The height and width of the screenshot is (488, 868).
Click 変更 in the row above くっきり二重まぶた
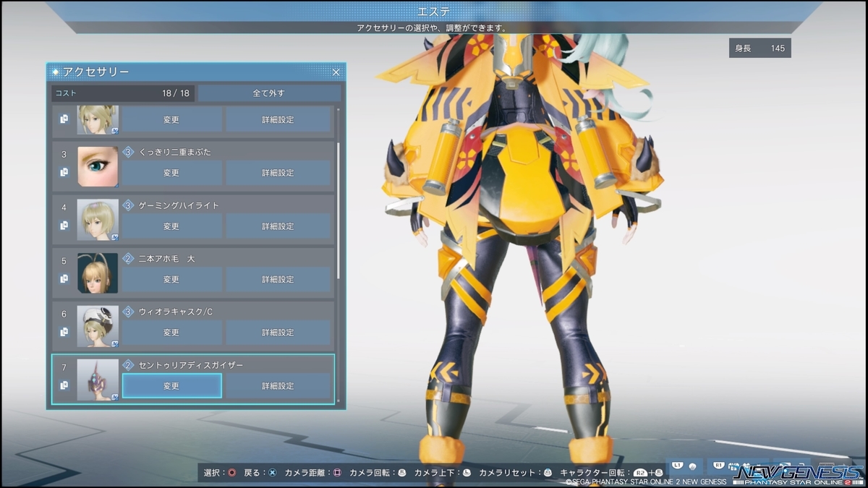pos(171,119)
